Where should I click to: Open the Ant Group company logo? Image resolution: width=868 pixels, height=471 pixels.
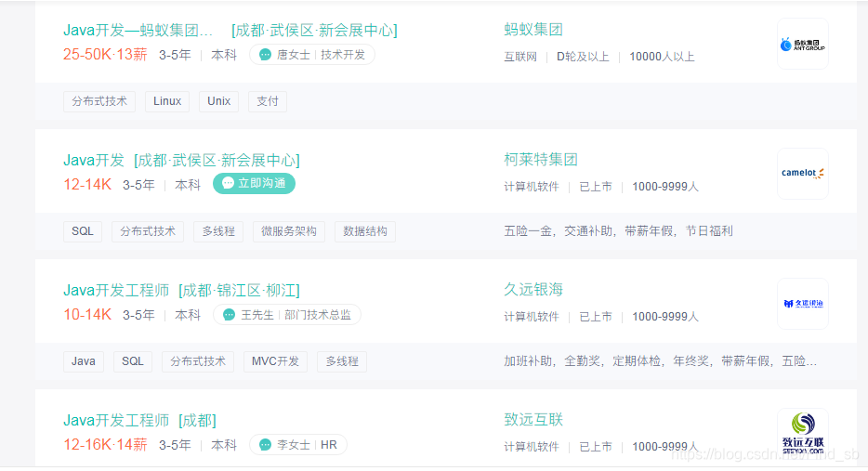[802, 44]
